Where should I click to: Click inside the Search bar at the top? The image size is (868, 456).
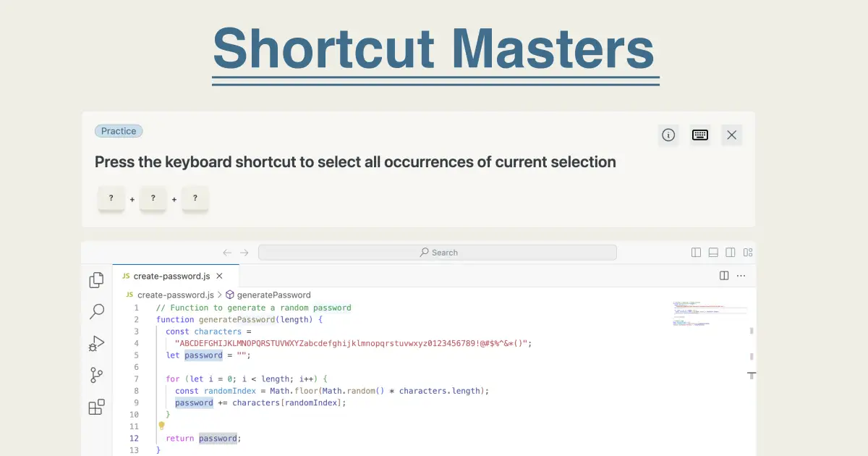pyautogui.click(x=438, y=252)
